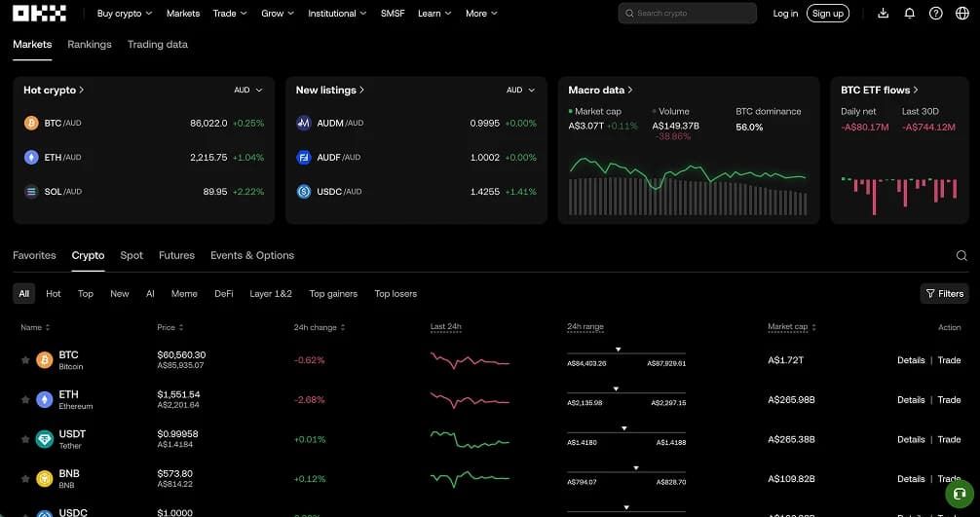The width and height of the screenshot is (980, 517).
Task: Open the notifications bell
Action: coord(910,13)
